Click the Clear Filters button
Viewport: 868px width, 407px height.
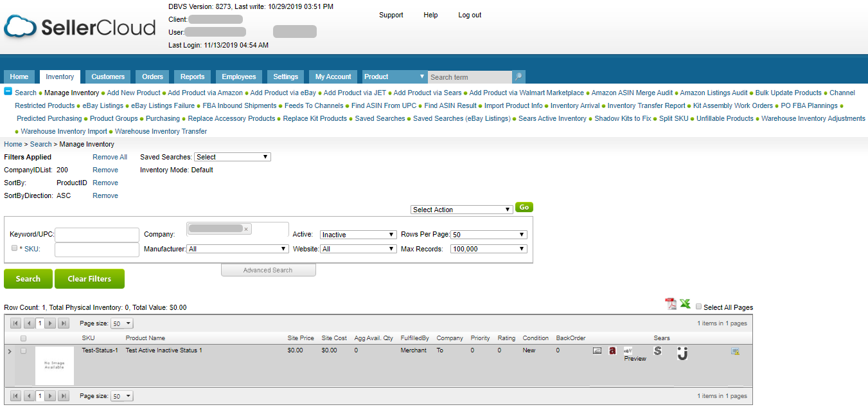(x=89, y=278)
